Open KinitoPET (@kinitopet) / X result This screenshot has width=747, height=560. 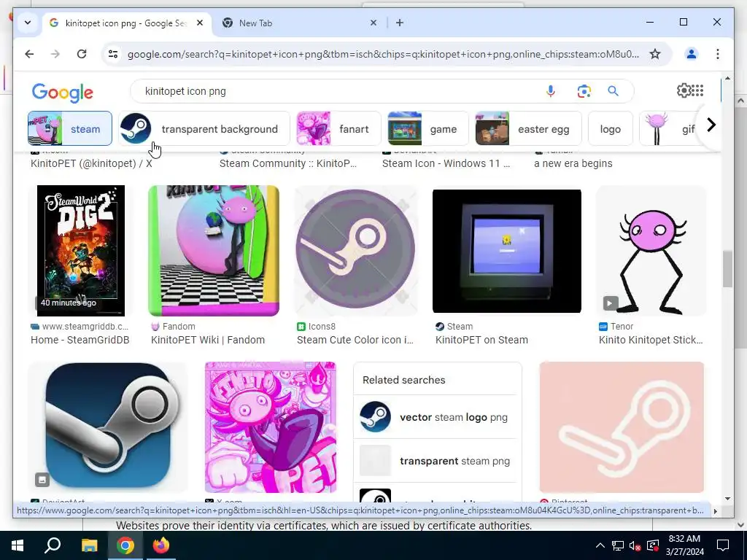pyautogui.click(x=91, y=163)
